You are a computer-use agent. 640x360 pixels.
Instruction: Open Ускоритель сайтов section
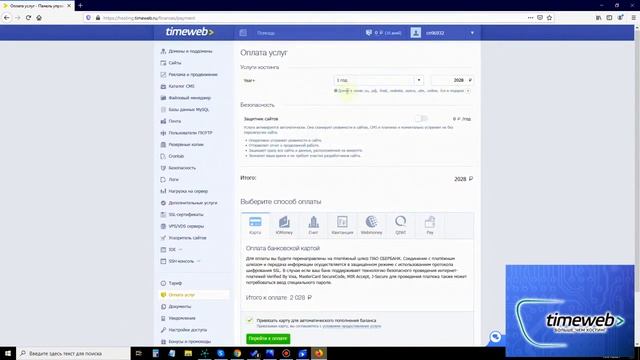coord(183,238)
